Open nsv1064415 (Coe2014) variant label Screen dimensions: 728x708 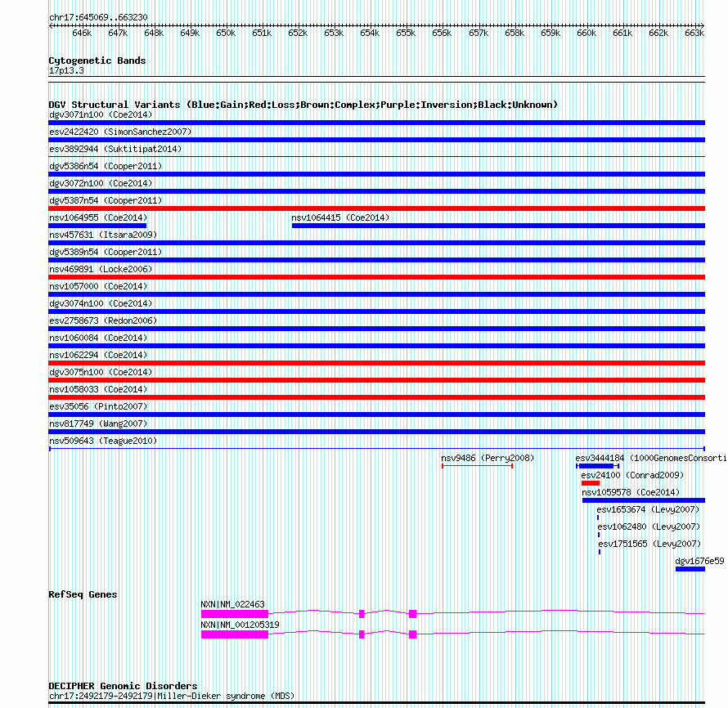340,217
